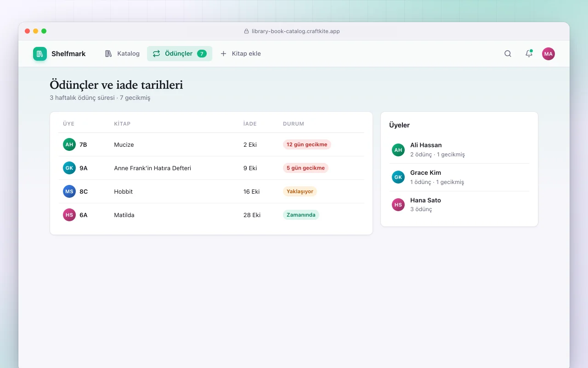
Task: Click the book title Mucize
Action: tap(124, 144)
